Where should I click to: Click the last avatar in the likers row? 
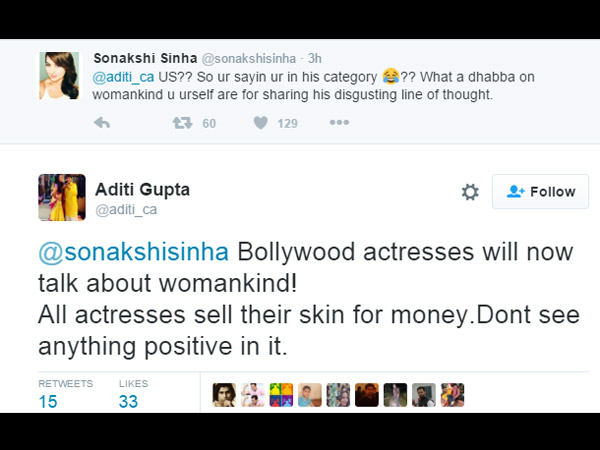tap(451, 395)
